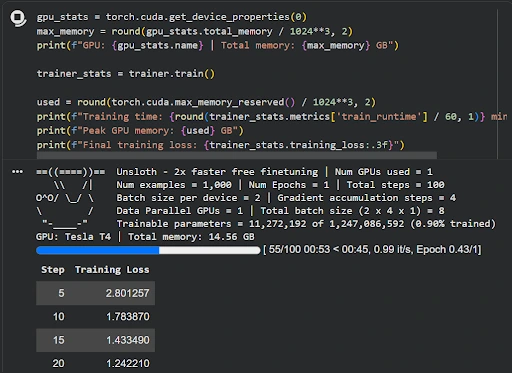Click the 'Trainable parameters = 11,272,192' output line
The height and width of the screenshot is (373, 512).
click(x=306, y=224)
